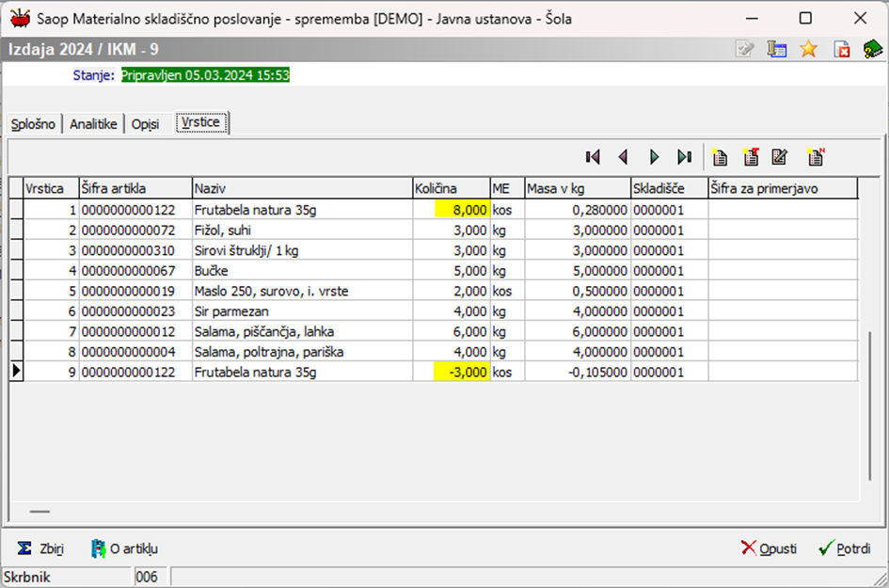Click Opusti to discard changes

pos(769,548)
